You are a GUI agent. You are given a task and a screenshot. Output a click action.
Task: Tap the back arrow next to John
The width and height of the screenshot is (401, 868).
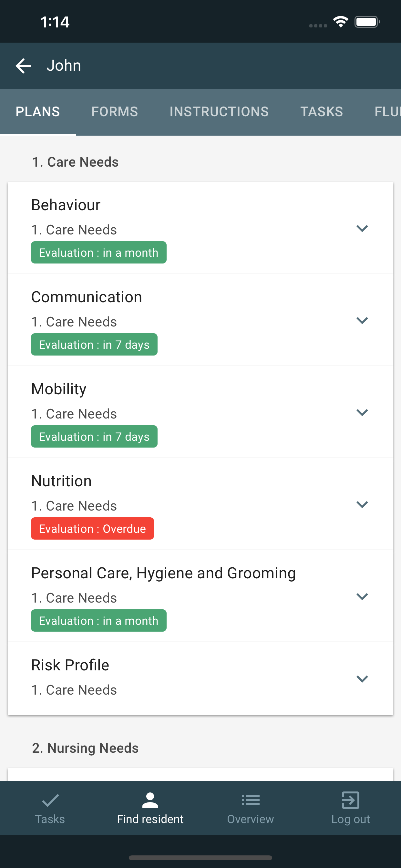tap(23, 66)
